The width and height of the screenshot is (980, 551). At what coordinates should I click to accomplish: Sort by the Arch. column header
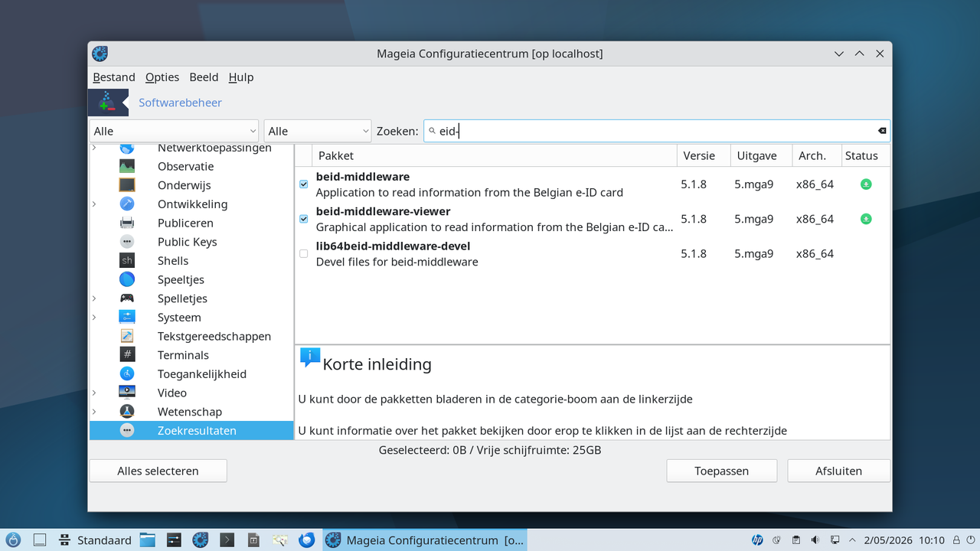tap(817, 155)
